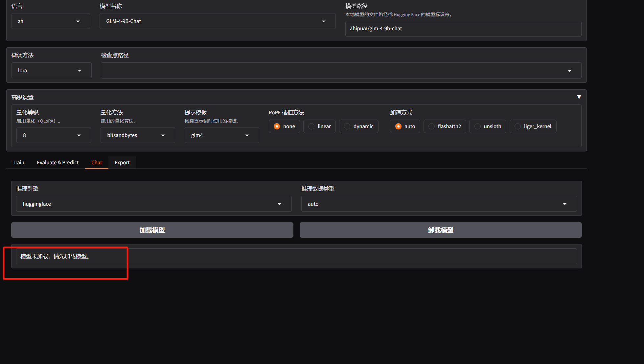Open the 语言 zh dropdown

51,21
